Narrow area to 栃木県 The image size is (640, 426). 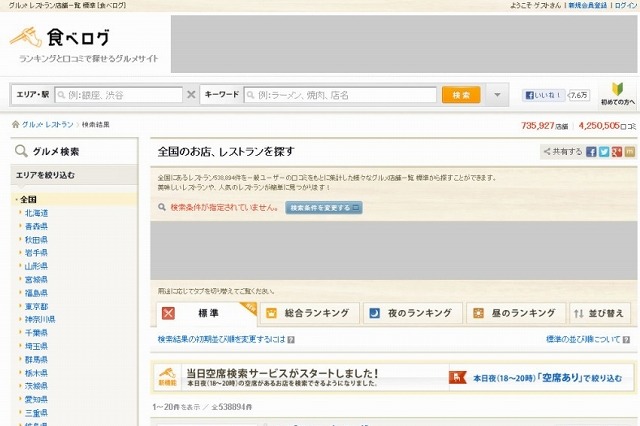pyautogui.click(x=36, y=373)
